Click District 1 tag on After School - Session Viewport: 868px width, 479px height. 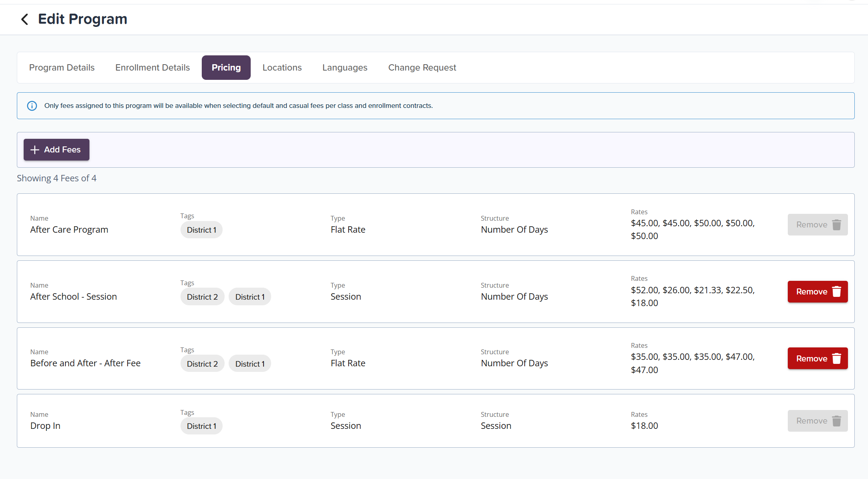(250, 297)
